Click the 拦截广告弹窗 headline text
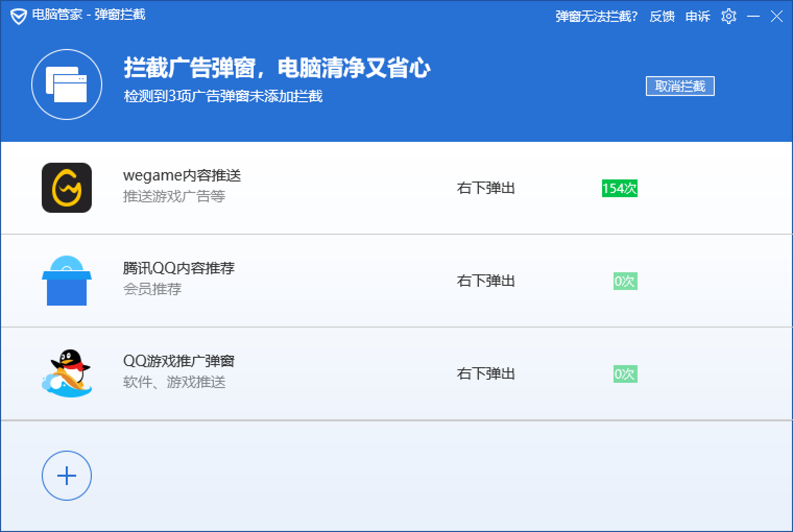The height and width of the screenshot is (532, 793). (x=278, y=68)
